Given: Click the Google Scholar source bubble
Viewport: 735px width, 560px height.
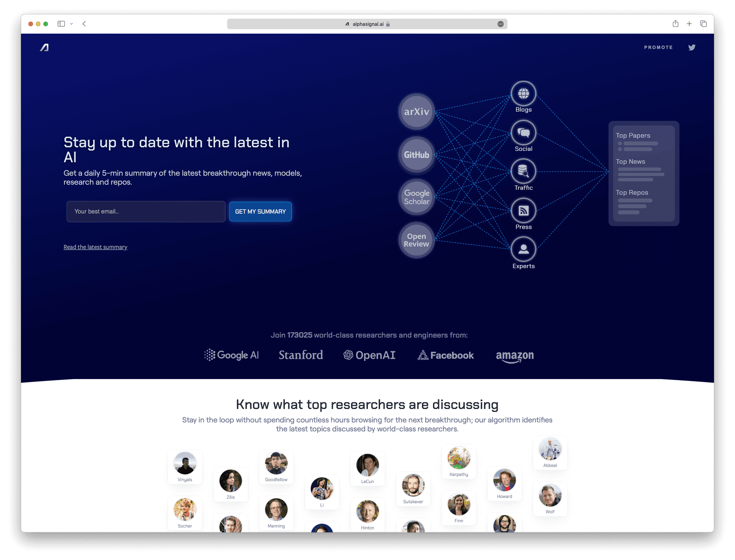Looking at the screenshot, I should point(416,197).
